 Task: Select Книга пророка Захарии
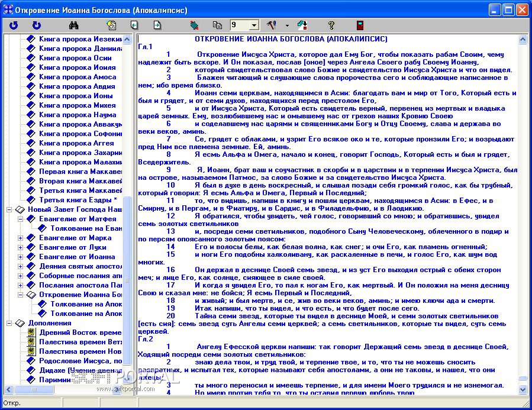click(80, 153)
